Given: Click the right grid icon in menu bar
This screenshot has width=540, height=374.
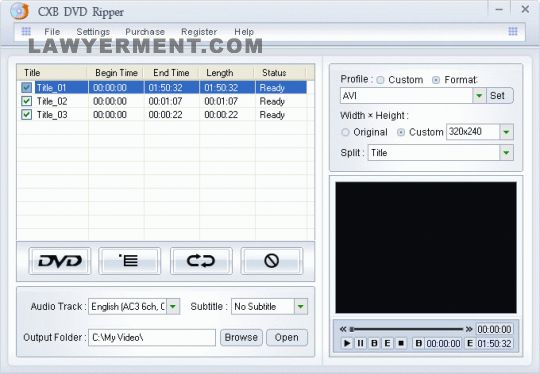Looking at the screenshot, I should [x=513, y=31].
